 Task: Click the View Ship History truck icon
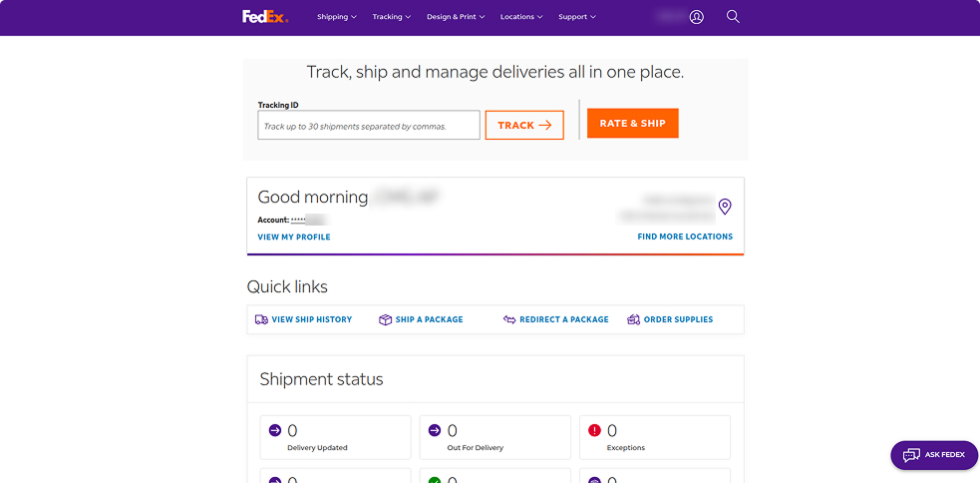(261, 319)
